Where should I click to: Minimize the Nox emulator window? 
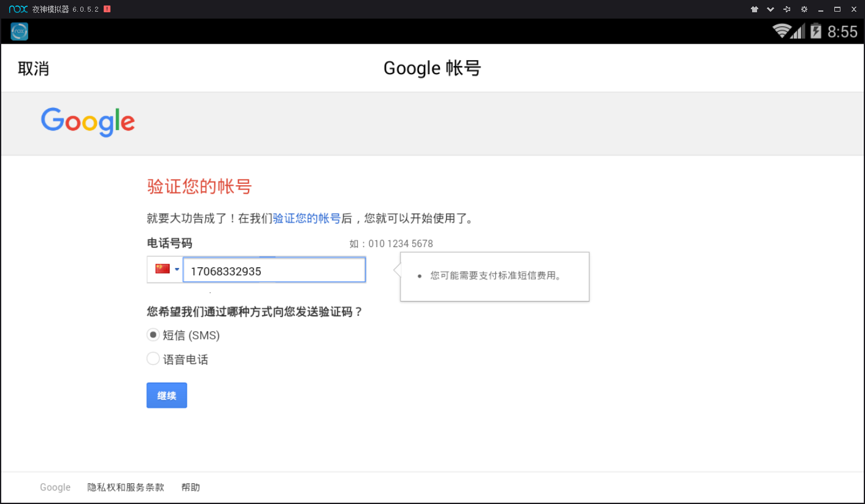820,9
